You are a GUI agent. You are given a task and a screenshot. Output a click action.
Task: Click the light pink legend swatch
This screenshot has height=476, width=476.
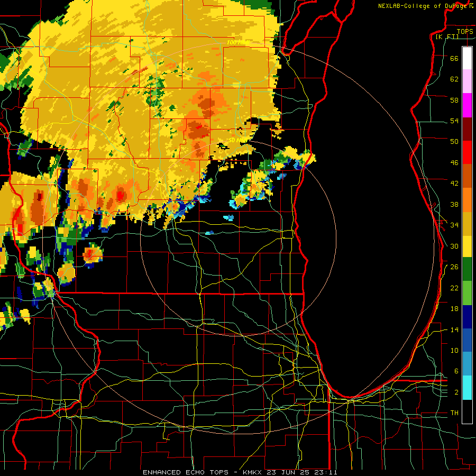[467, 81]
